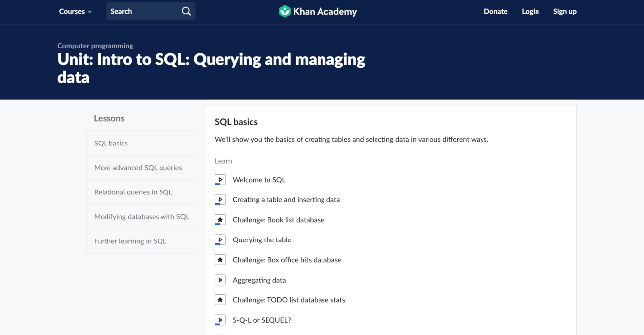Click the play icon beside Creating a table and inserting data
The image size is (644, 335).
coord(220,199)
